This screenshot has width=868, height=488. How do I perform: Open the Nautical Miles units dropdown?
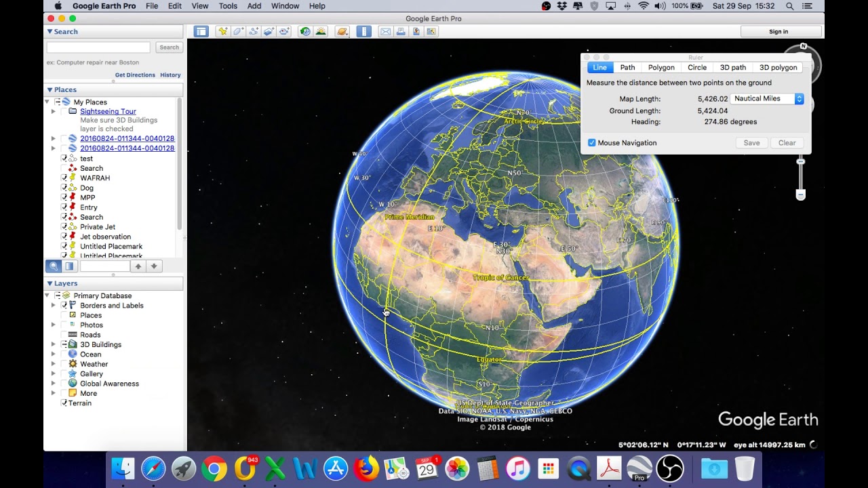[767, 99]
